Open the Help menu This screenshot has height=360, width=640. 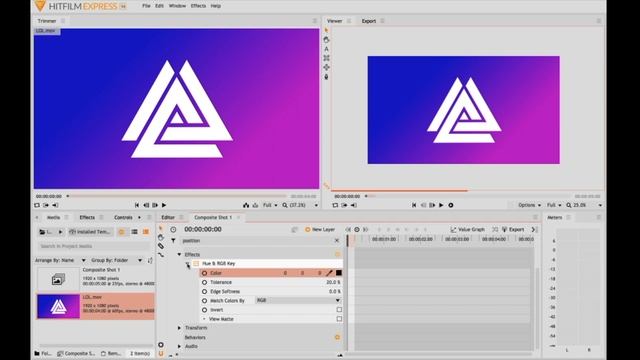(x=216, y=6)
